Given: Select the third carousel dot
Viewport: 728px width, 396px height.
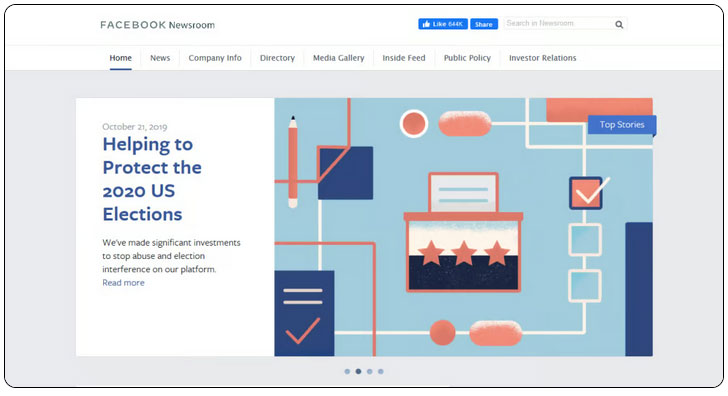Looking at the screenshot, I should click(x=370, y=371).
